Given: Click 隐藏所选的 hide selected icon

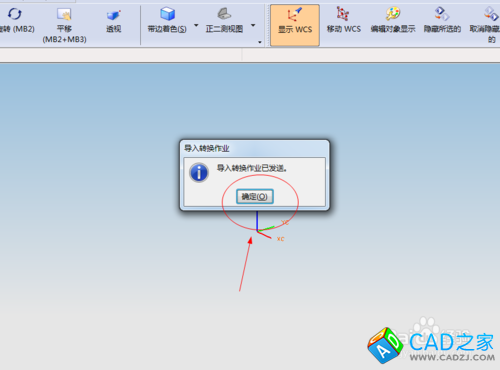Looking at the screenshot, I should pos(442,21).
